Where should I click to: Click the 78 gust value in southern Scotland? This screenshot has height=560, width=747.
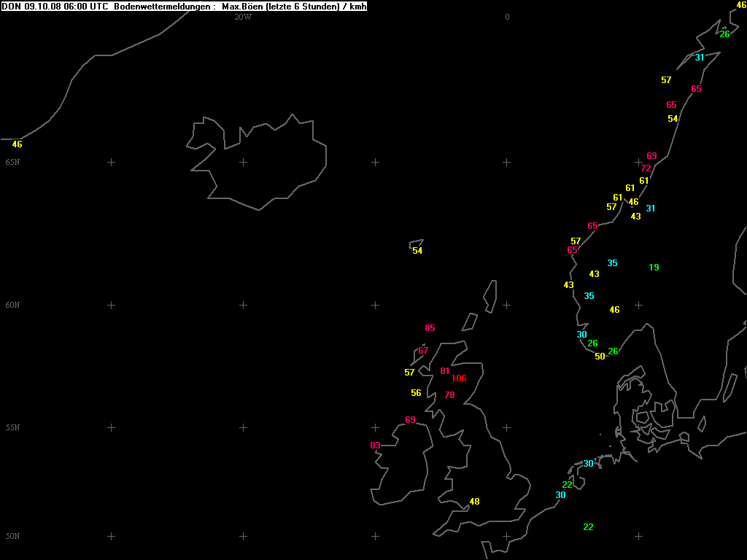(449, 395)
